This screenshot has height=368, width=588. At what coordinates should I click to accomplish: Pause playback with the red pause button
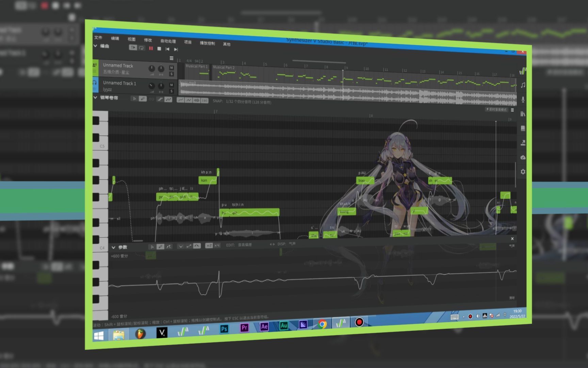(x=151, y=48)
